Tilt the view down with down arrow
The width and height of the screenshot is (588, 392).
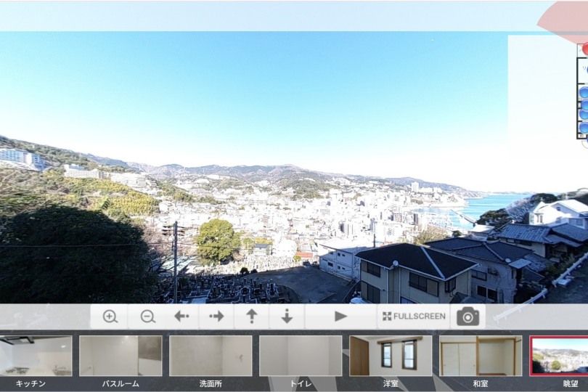pyautogui.click(x=287, y=317)
